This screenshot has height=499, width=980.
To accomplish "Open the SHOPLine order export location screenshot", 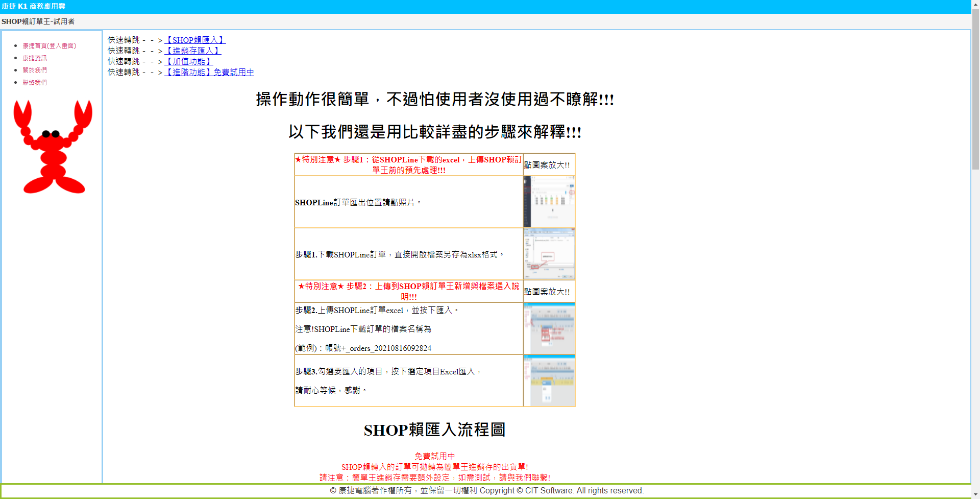I will point(549,202).
